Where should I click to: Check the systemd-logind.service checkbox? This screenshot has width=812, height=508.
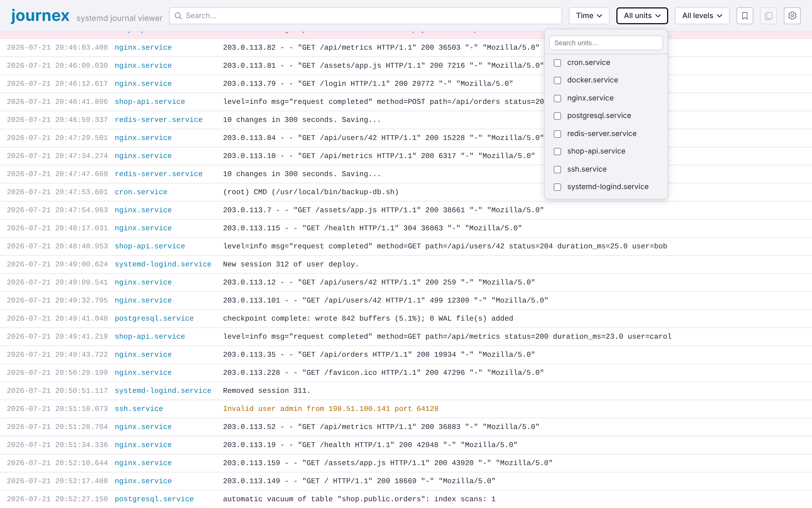[557, 187]
